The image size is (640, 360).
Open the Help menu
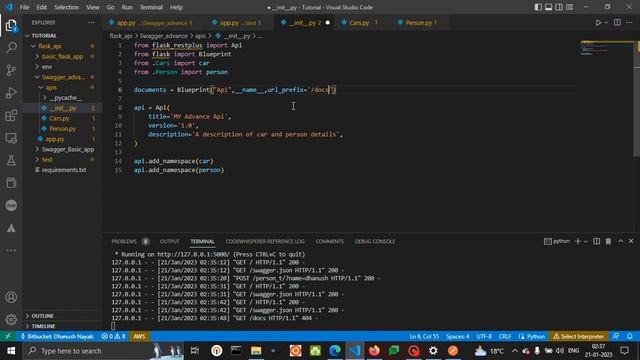(176, 7)
